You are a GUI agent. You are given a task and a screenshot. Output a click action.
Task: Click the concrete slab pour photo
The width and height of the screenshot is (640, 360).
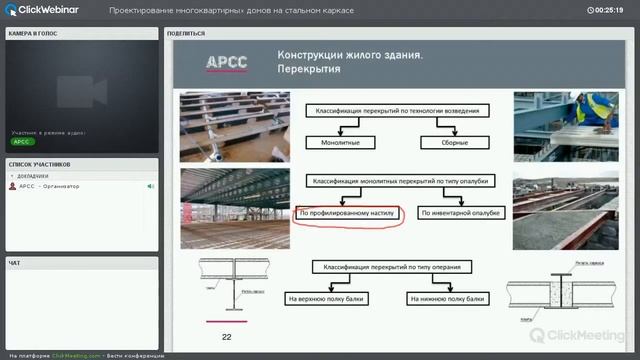(566, 211)
